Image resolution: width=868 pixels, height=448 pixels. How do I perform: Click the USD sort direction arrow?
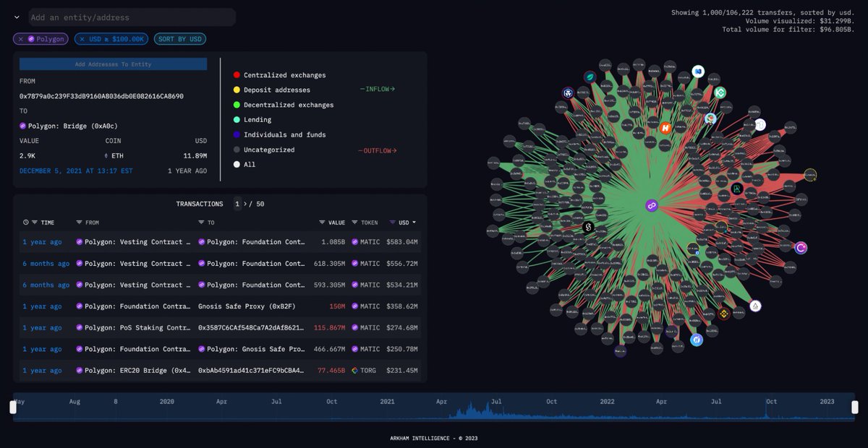414,223
